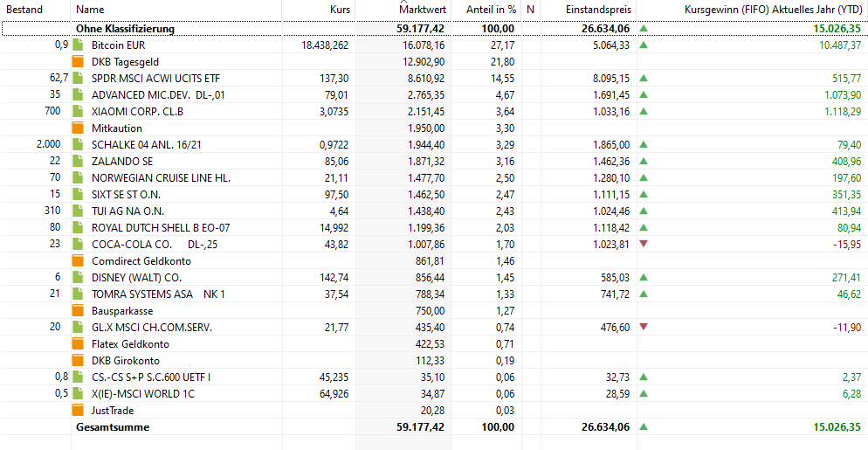Click the red down arrow in the COCA-COLA row
Screen dimensions: 868x450
pos(644,244)
